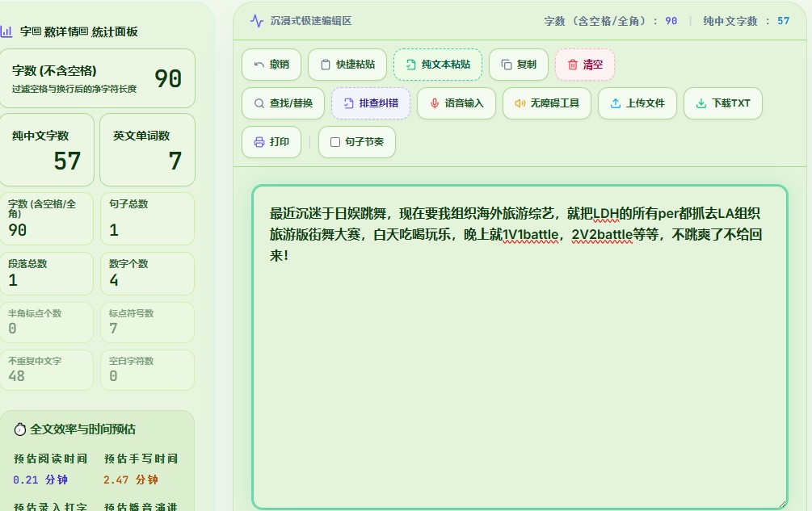Click inside the main text editing area
Screen dimensions: 812x511
pyautogui.click(x=520, y=346)
